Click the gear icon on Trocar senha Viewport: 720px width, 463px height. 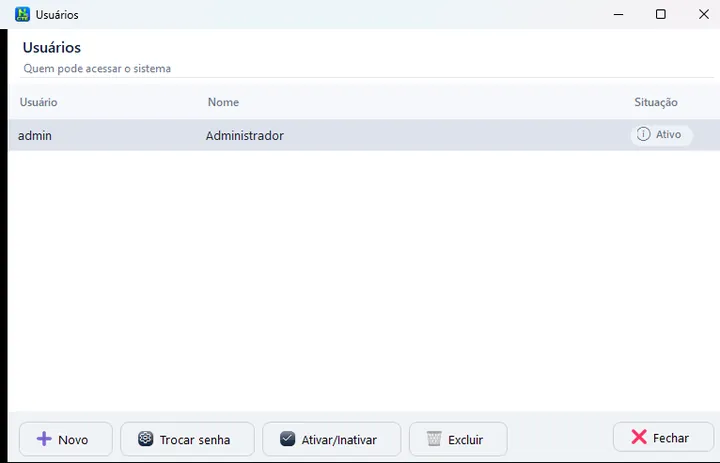(x=146, y=439)
